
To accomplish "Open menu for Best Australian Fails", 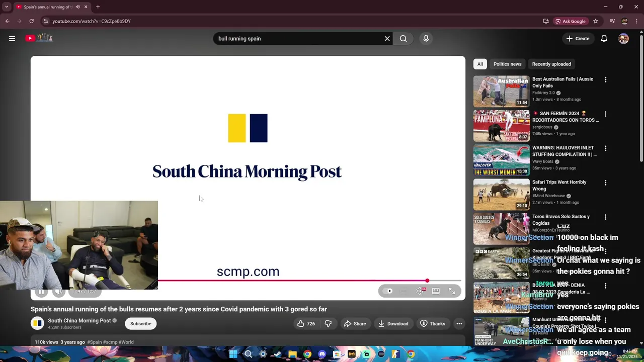I will click(x=605, y=79).
